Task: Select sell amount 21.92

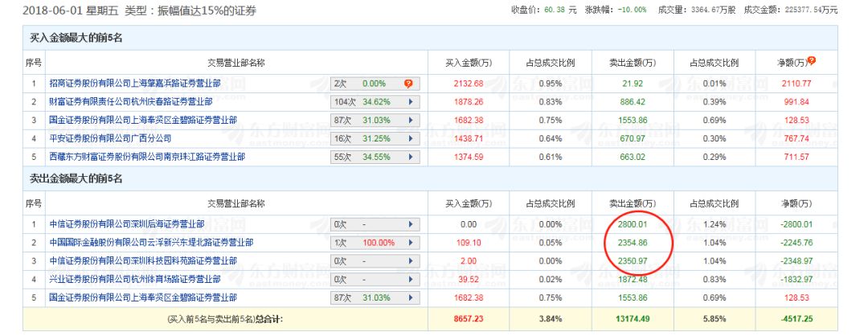Action: point(633,84)
